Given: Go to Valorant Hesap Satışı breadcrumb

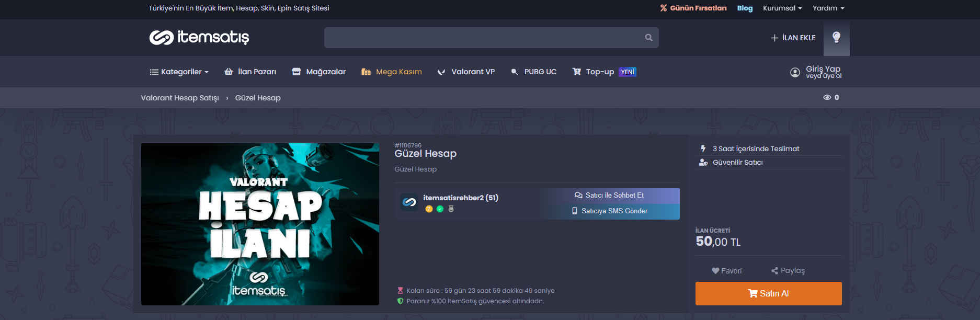Looking at the screenshot, I should [180, 98].
